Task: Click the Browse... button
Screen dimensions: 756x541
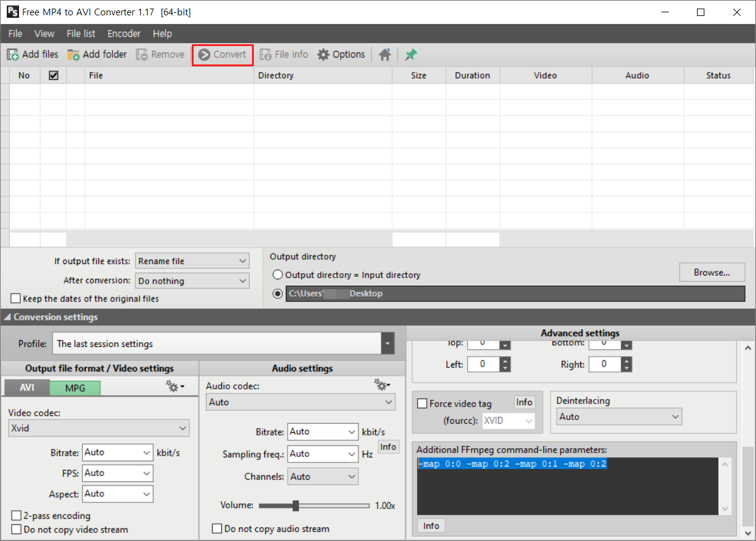Action: 712,272
